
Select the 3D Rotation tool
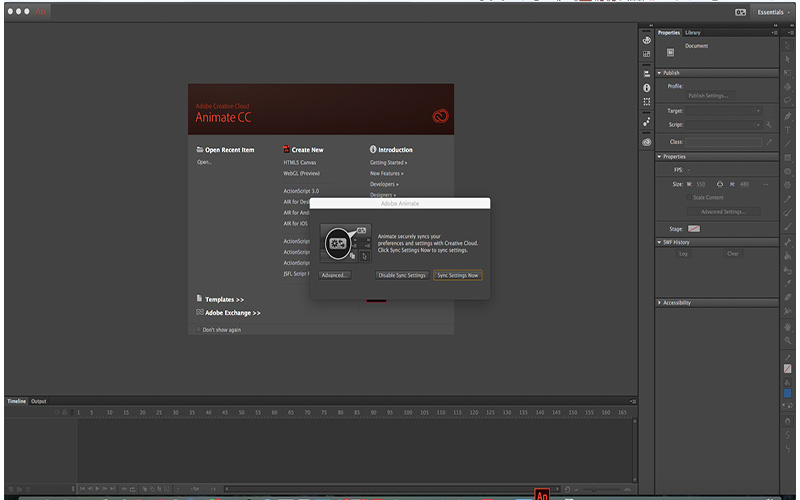[787, 87]
